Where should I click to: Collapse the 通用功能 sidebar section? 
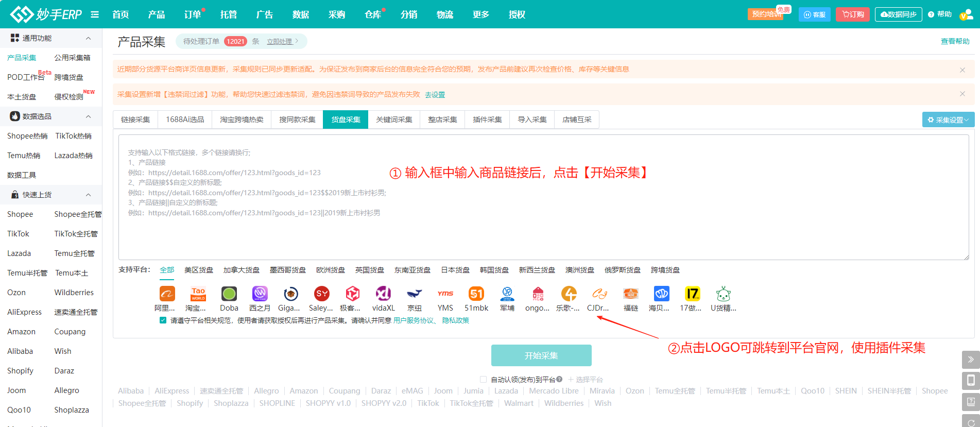(88, 38)
